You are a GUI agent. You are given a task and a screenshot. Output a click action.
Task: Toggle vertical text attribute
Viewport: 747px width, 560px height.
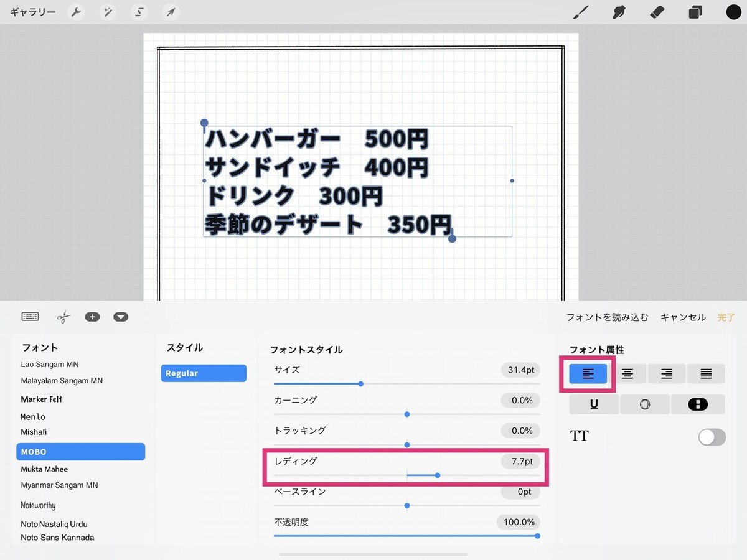tap(698, 404)
